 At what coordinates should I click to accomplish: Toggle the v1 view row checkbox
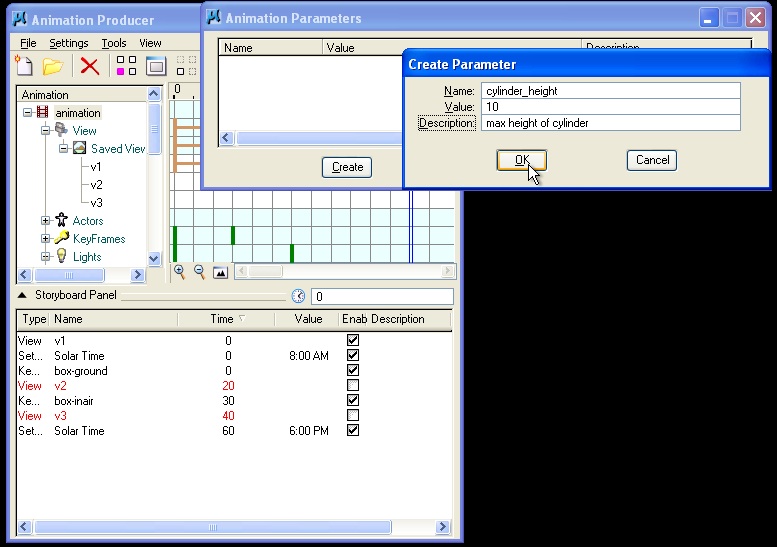(353, 340)
